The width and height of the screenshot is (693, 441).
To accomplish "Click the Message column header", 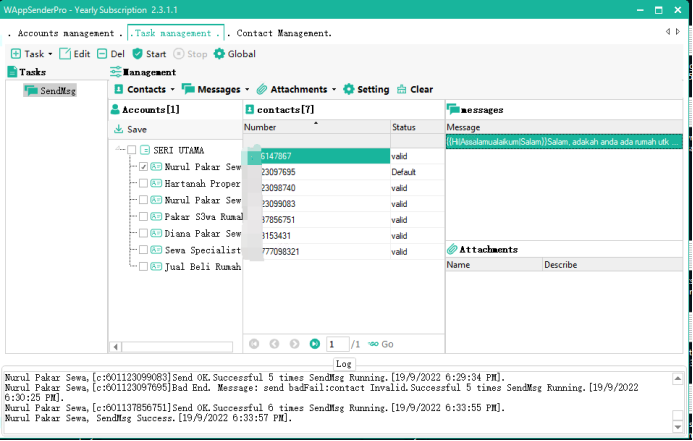I will [x=564, y=127].
